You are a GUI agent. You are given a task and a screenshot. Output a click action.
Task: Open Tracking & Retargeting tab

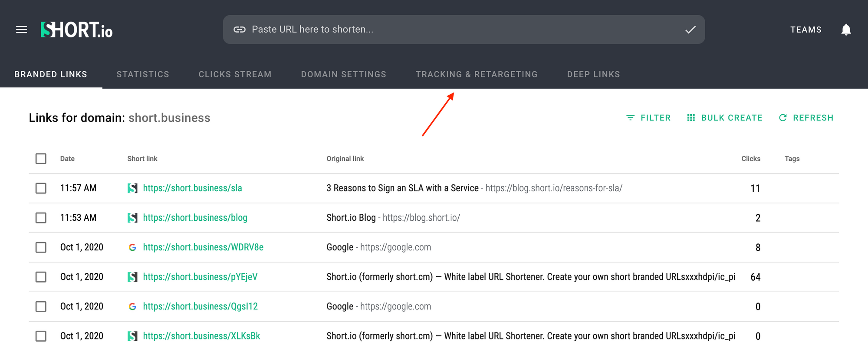[477, 74]
